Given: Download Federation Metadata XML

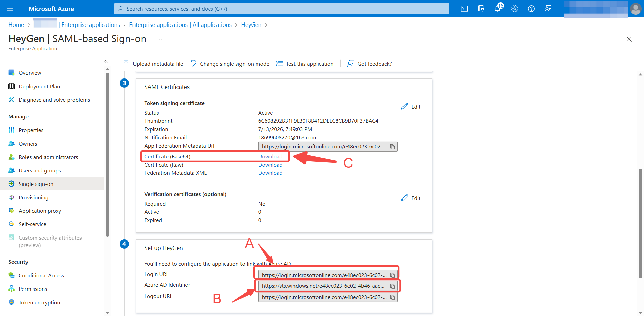Looking at the screenshot, I should click(270, 173).
